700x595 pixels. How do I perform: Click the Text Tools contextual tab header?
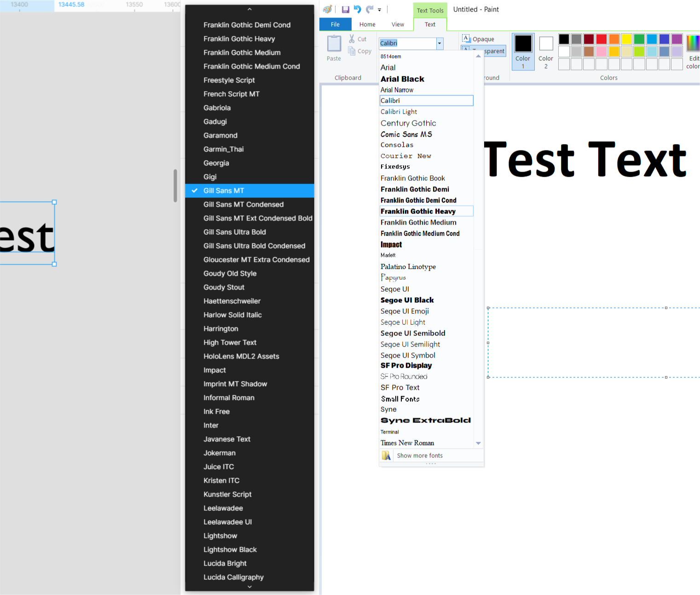click(x=430, y=10)
